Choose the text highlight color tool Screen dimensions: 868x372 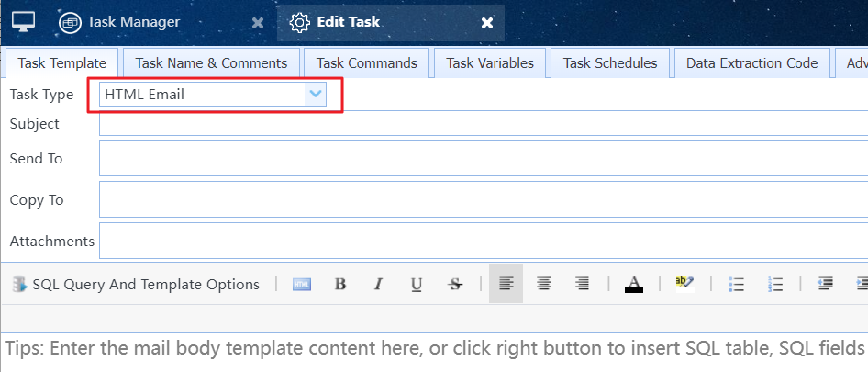tap(684, 284)
